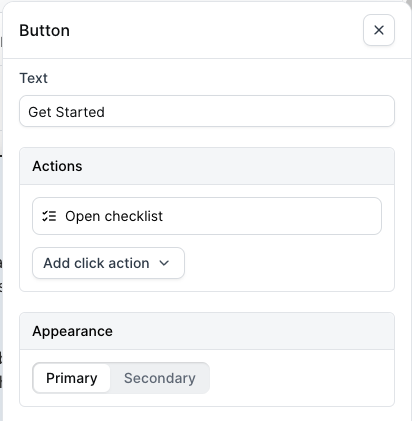The height and width of the screenshot is (421, 412).
Task: Close the Button panel with X icon
Action: point(379,30)
